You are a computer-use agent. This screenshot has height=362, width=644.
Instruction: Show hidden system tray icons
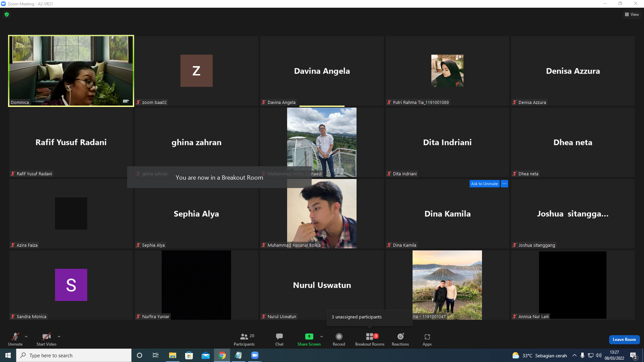click(575, 355)
